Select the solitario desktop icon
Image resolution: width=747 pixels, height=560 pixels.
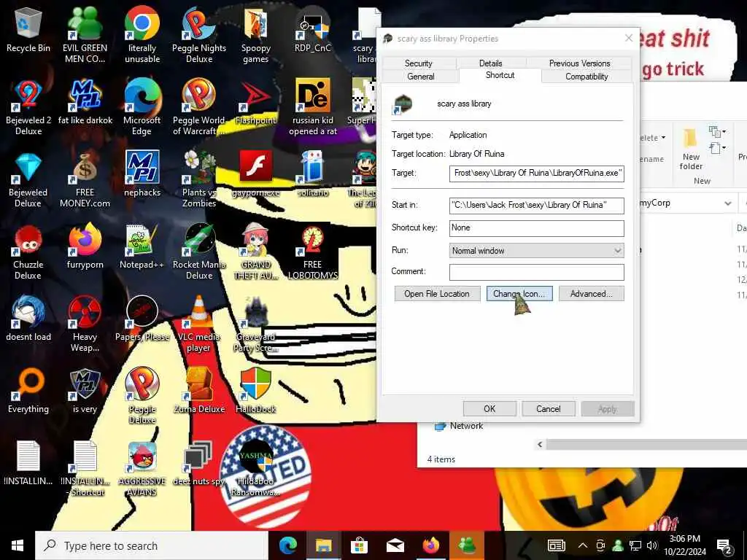click(312, 174)
